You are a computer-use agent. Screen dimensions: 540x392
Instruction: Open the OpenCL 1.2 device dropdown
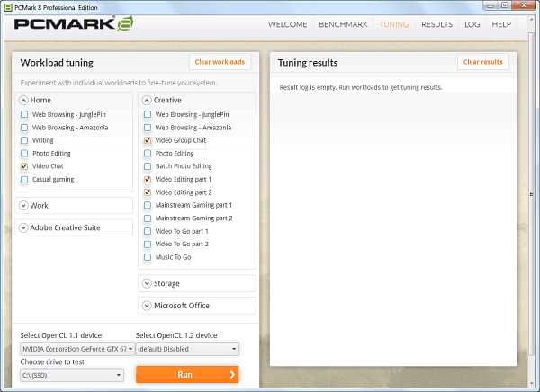pyautogui.click(x=187, y=349)
